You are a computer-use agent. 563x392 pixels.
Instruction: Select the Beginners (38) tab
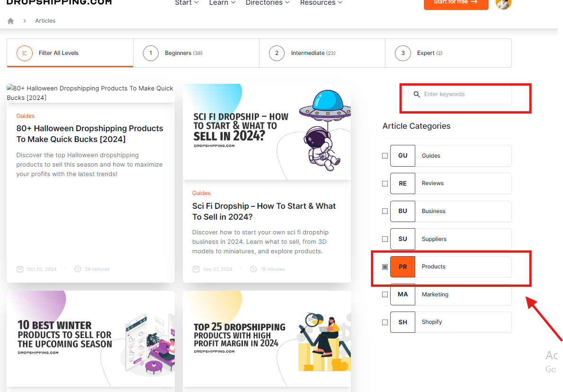click(x=196, y=53)
